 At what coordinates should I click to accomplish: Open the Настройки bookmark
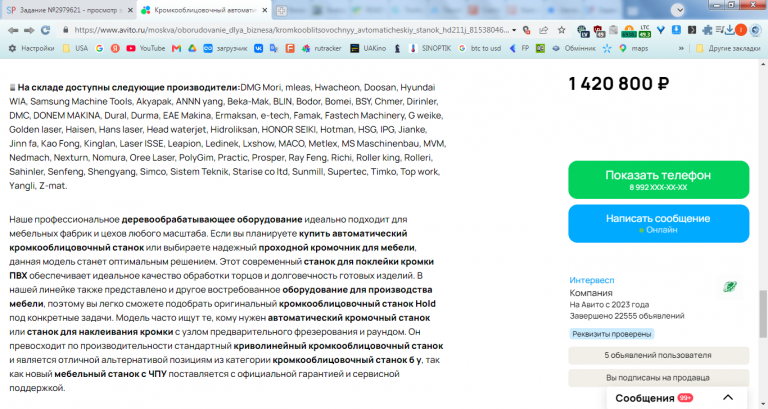tap(31, 48)
